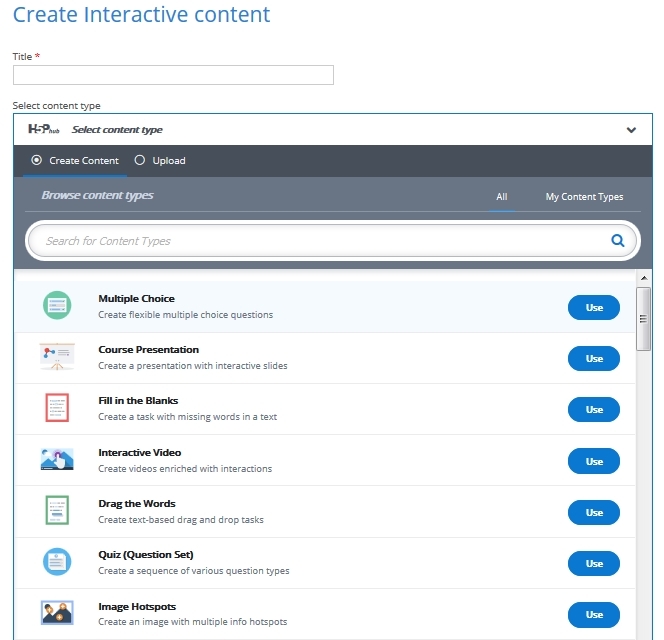This screenshot has width=664, height=640.
Task: Click the Drag the Words icon
Action: [57, 511]
